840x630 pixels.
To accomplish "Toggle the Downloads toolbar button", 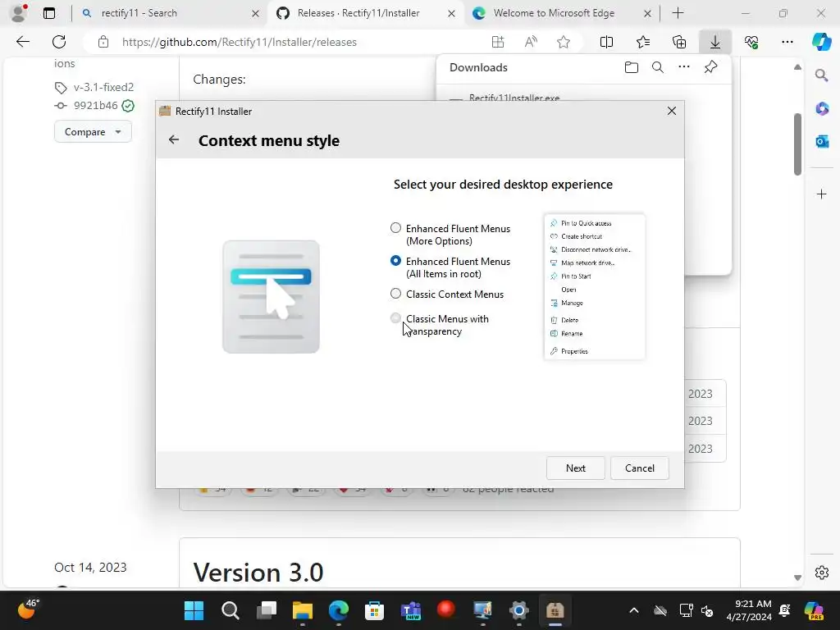I will pos(714,42).
